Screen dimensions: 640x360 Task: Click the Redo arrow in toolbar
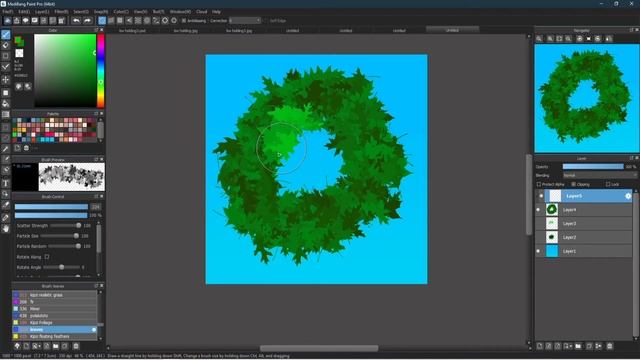(87, 20)
